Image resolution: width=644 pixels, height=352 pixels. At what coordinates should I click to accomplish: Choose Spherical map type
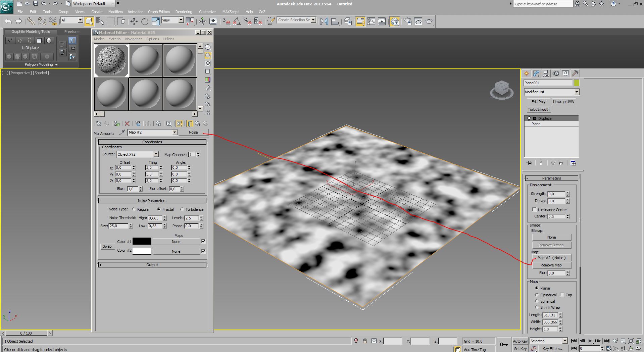(x=537, y=301)
